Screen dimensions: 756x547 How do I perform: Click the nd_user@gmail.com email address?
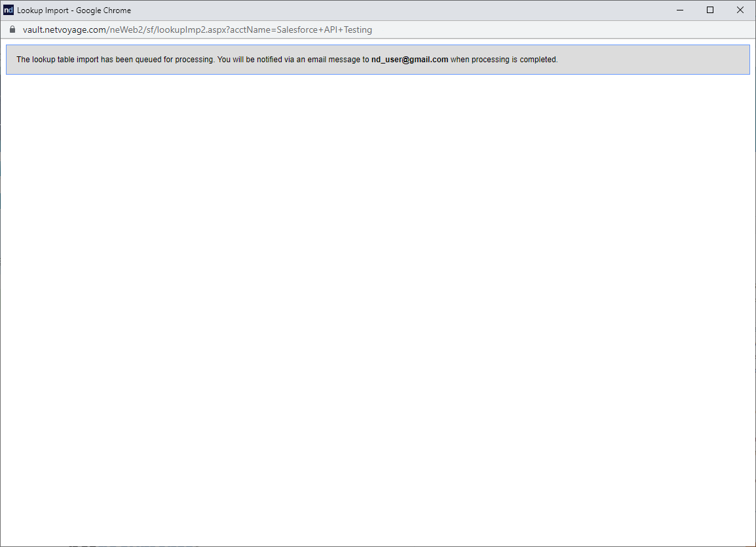pos(409,60)
